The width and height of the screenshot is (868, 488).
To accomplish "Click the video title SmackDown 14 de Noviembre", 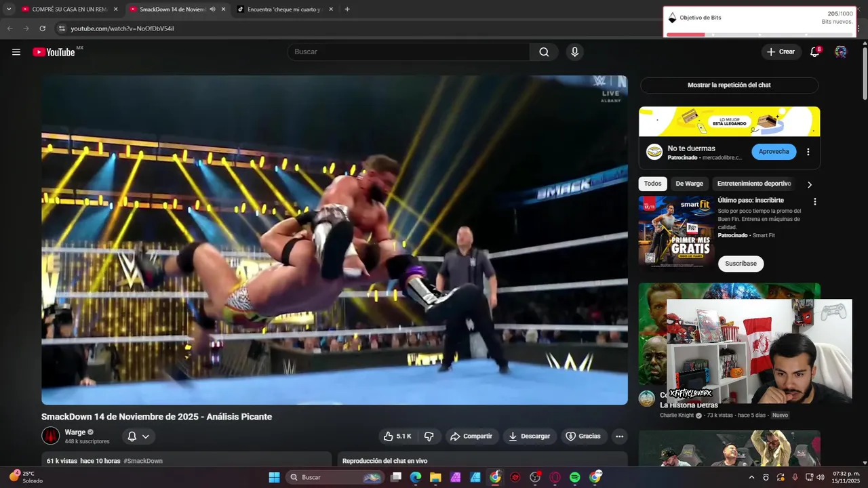I will click(157, 417).
